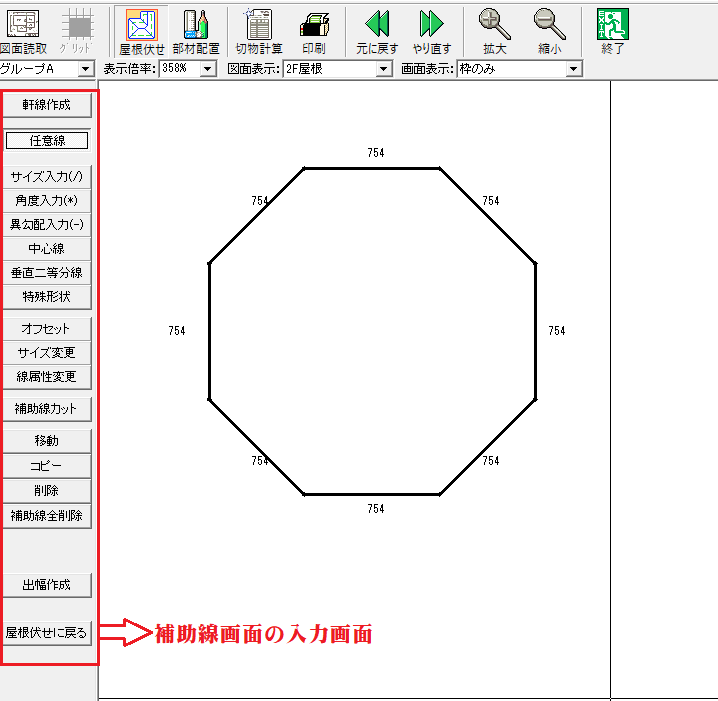This screenshot has width=718, height=701.
Task: Return via 屋根伏せに戻る button
Action: (x=47, y=633)
